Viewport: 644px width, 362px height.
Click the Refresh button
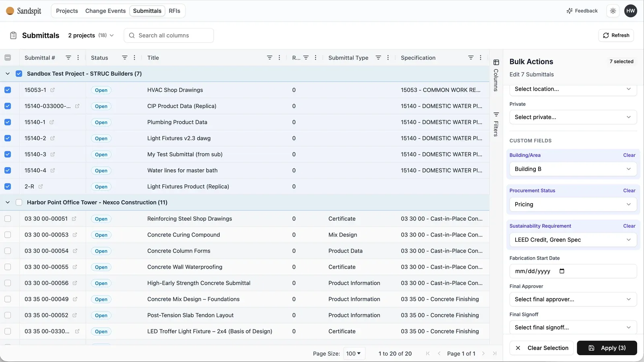point(616,35)
